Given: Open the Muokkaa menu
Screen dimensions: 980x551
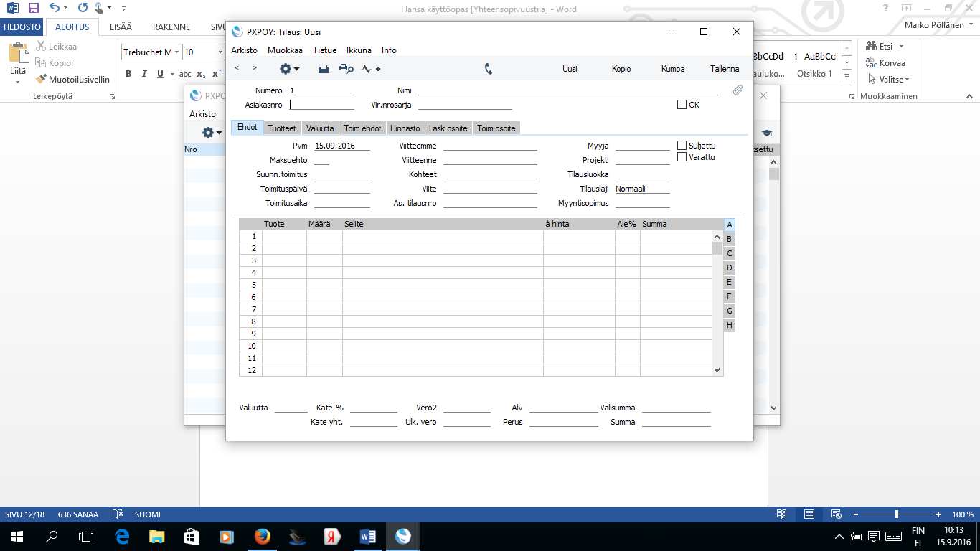Looking at the screenshot, I should [x=285, y=50].
